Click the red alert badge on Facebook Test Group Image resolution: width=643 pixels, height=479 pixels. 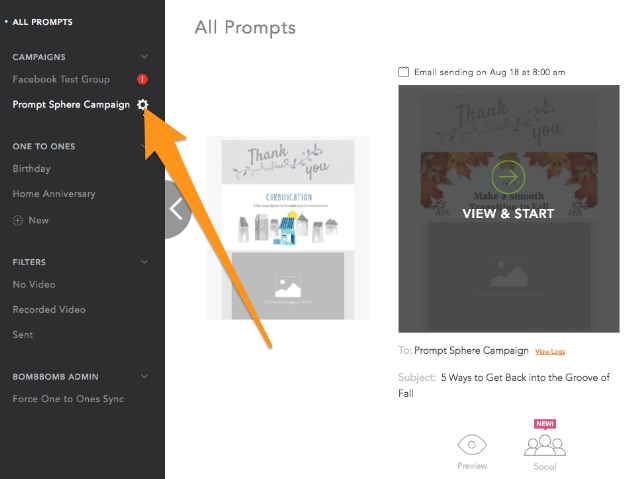point(142,79)
